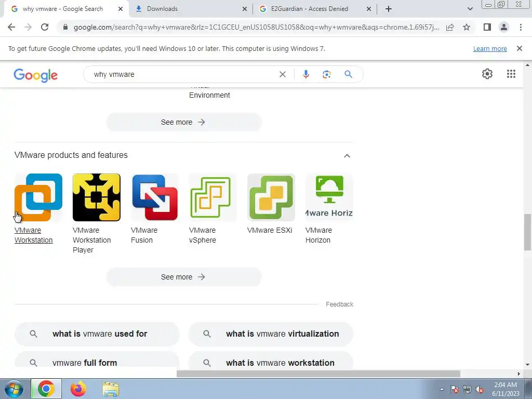Go back with the browser back arrow
This screenshot has height=399, width=532.
[x=11, y=27]
